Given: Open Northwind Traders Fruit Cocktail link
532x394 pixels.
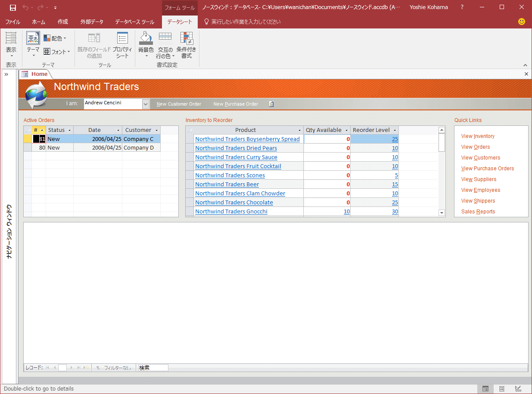Looking at the screenshot, I should coord(238,166).
